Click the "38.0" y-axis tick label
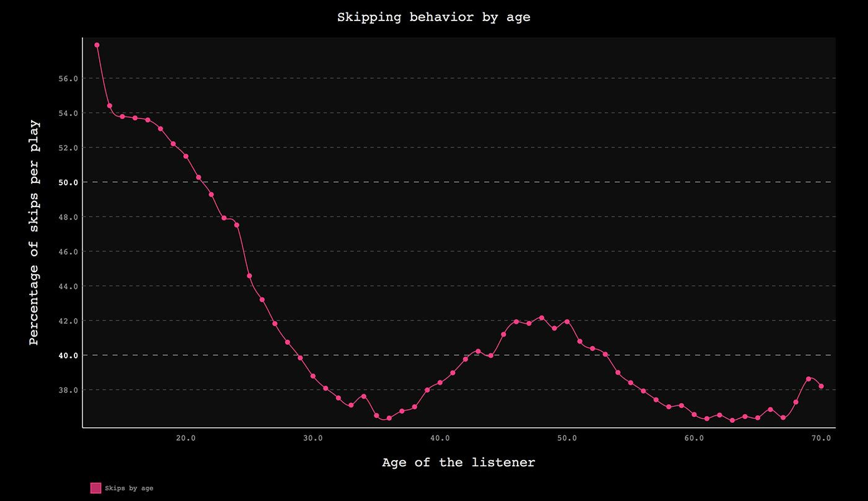 click(x=69, y=390)
